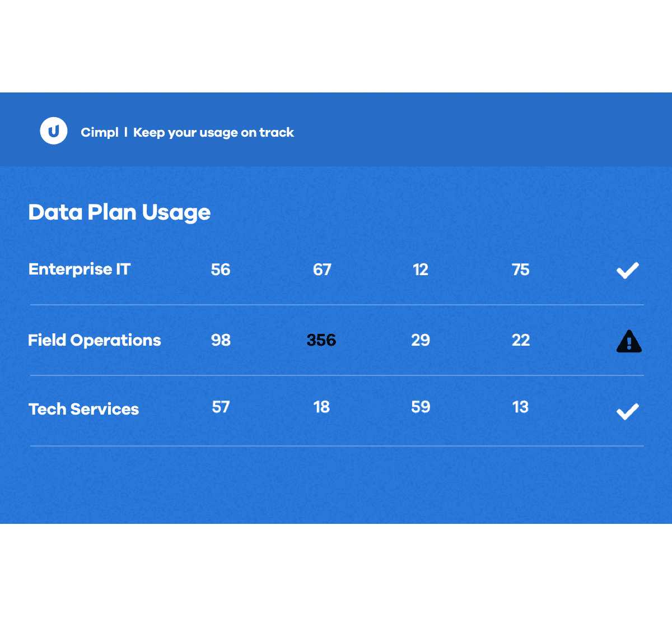Screen dimensions: 672x618
Task: Click the Tech Services checkmark icon
Action: (628, 411)
